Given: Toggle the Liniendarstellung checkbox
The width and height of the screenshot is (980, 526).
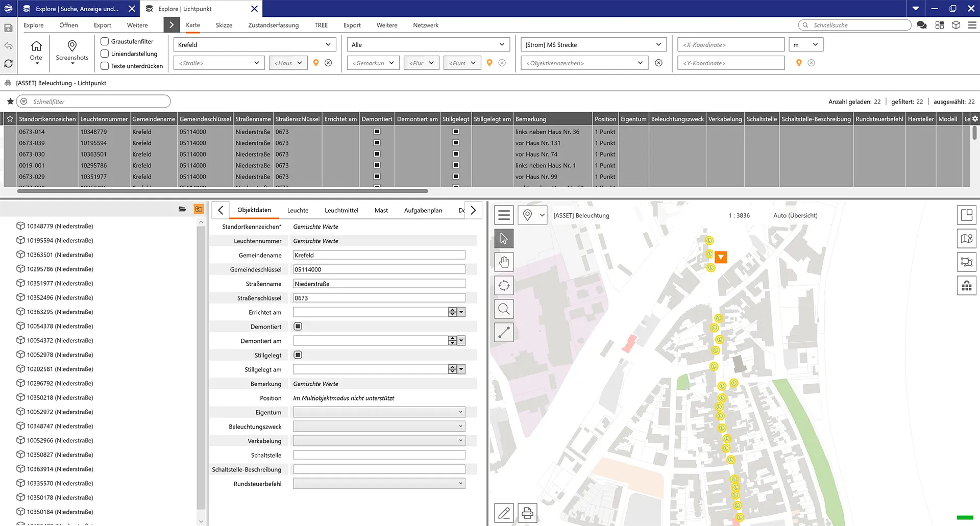Looking at the screenshot, I should pyautogui.click(x=105, y=54).
